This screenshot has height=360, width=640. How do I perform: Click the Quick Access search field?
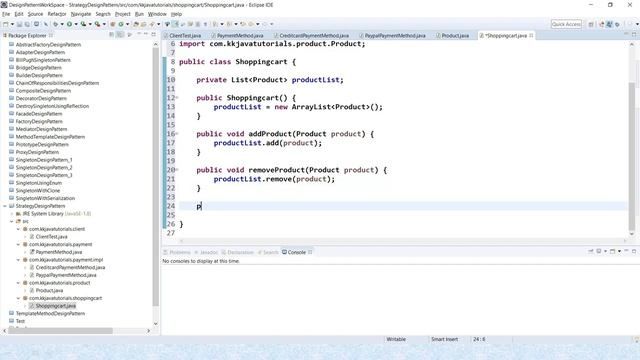566,24
